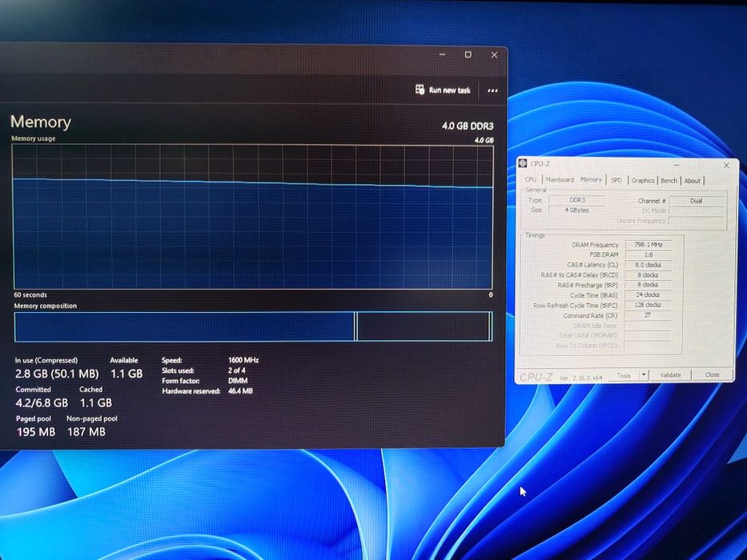The width and height of the screenshot is (747, 560).
Task: Click the 4.0 GB DDR3 label
Action: click(x=468, y=126)
